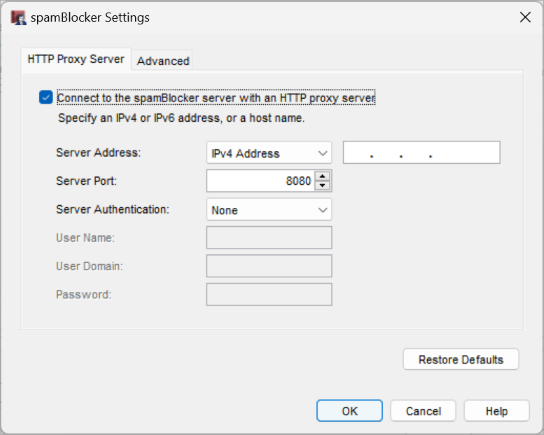Click the 'Server Port:' label
Screen dimensions: 544x435
pyautogui.click(x=86, y=181)
